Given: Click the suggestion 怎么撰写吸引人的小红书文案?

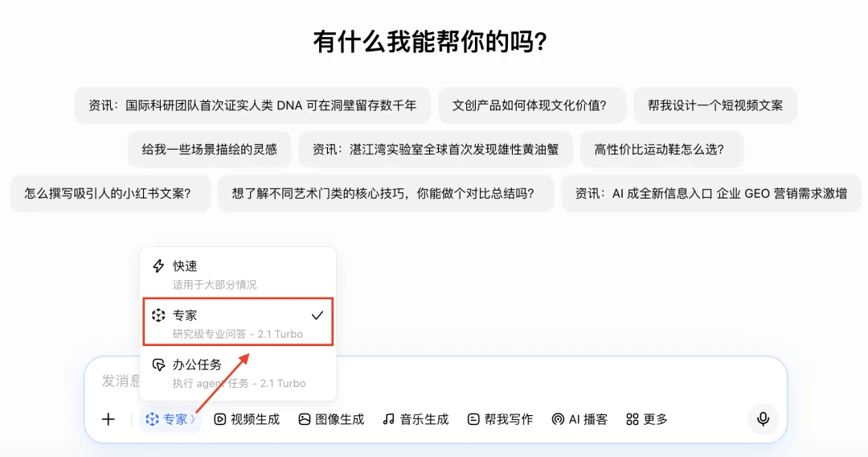Looking at the screenshot, I should coord(110,193).
